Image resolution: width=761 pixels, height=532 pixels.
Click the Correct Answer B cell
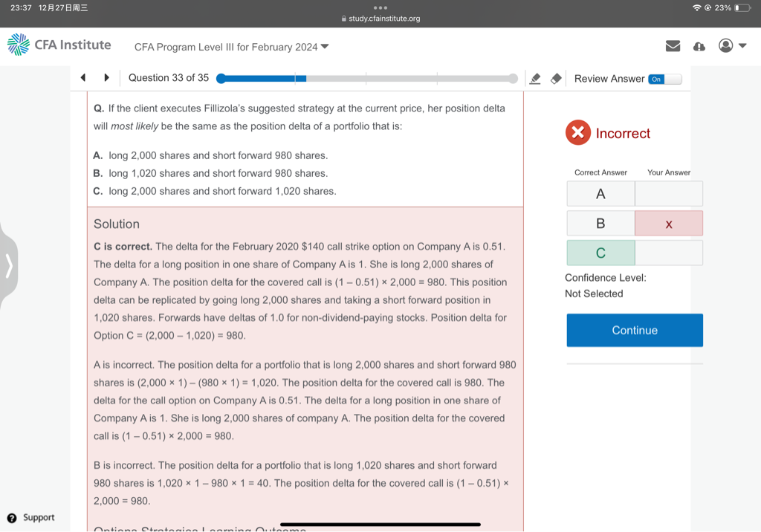point(600,224)
